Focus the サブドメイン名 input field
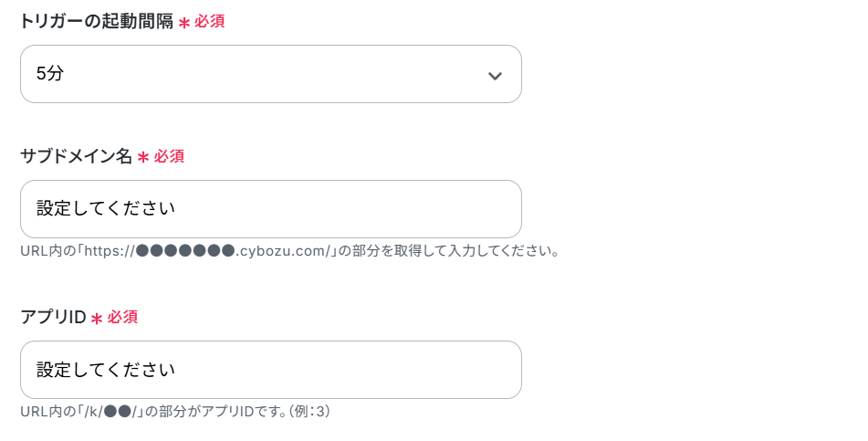 click(271, 209)
